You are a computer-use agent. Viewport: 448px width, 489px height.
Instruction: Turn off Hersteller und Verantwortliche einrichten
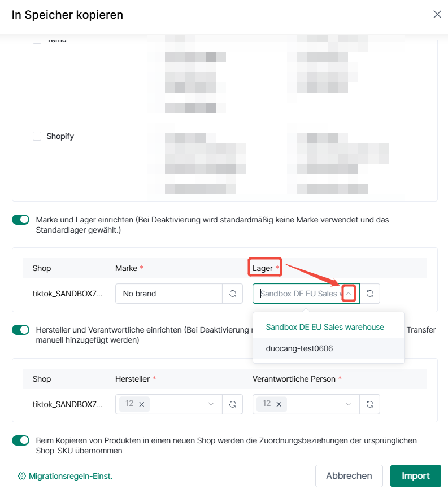[20, 330]
